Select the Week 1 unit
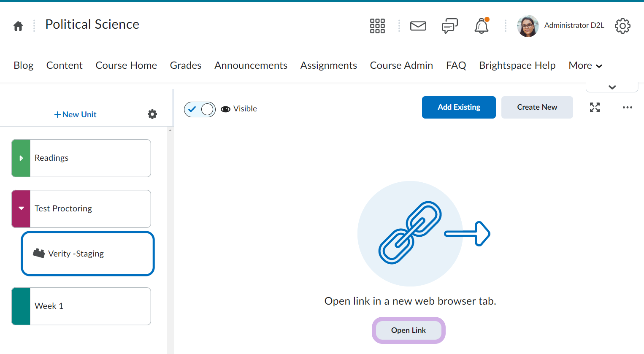This screenshot has width=644, height=354. tap(81, 306)
